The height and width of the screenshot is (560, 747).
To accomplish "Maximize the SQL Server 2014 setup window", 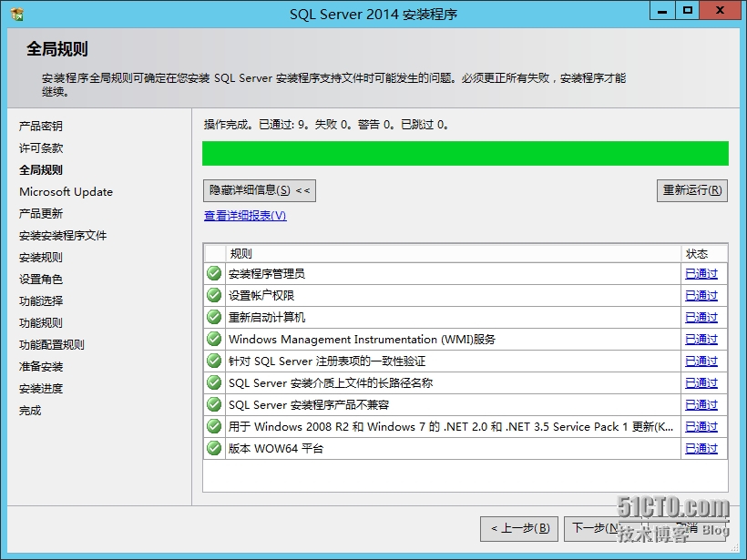I will point(688,11).
